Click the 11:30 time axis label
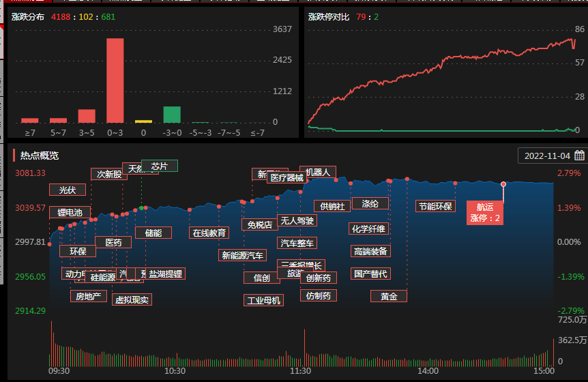Image resolution: width=588 pixels, height=382 pixels. coord(300,371)
